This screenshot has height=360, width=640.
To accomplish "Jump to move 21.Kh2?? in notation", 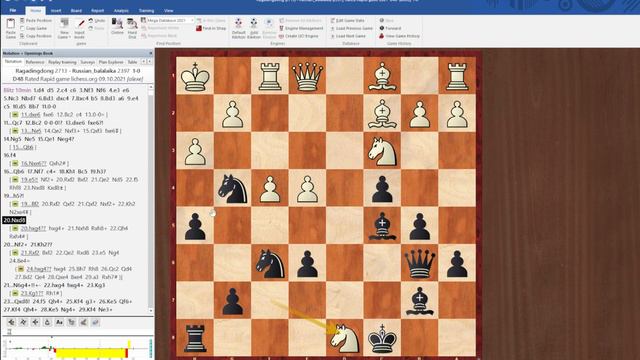I will coord(41,244).
